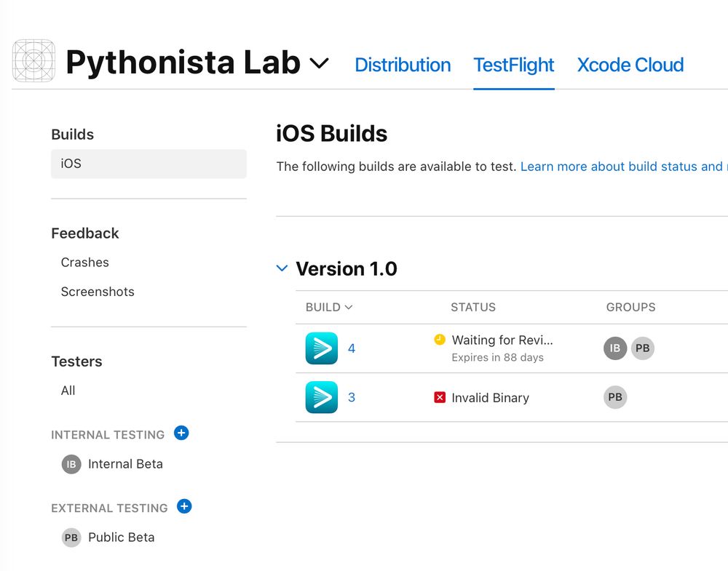Click the Feedback sidebar heading
The width and height of the screenshot is (728, 571).
pyautogui.click(x=85, y=233)
